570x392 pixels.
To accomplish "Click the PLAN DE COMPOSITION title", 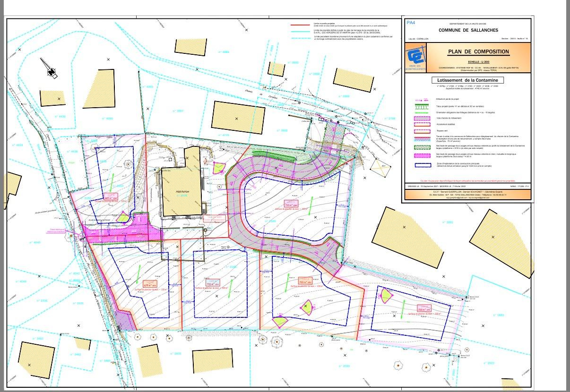I will (478, 51).
